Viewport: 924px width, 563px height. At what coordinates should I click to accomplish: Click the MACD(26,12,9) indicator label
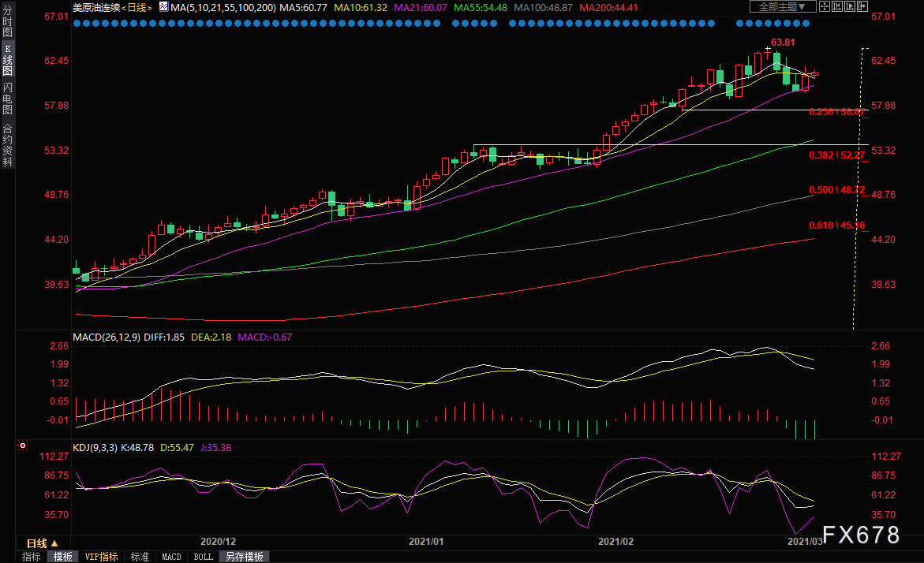pos(107,337)
